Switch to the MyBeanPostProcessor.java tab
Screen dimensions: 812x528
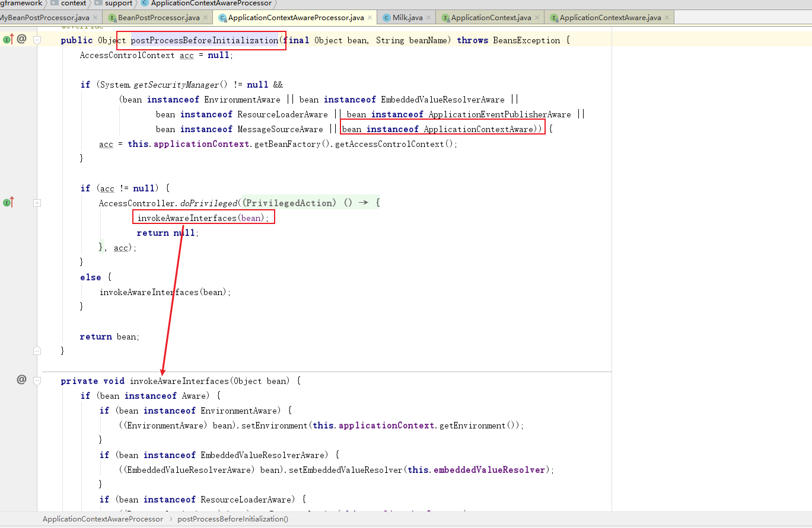coord(44,18)
